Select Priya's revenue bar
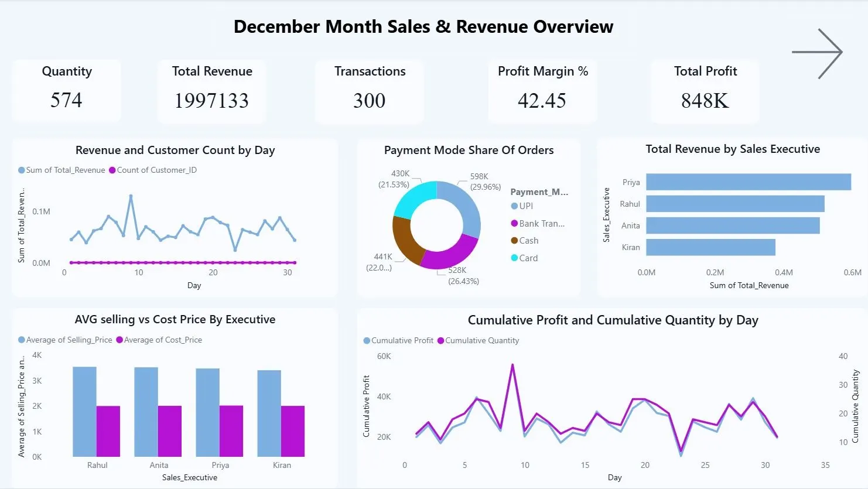The image size is (868, 489). 749,182
